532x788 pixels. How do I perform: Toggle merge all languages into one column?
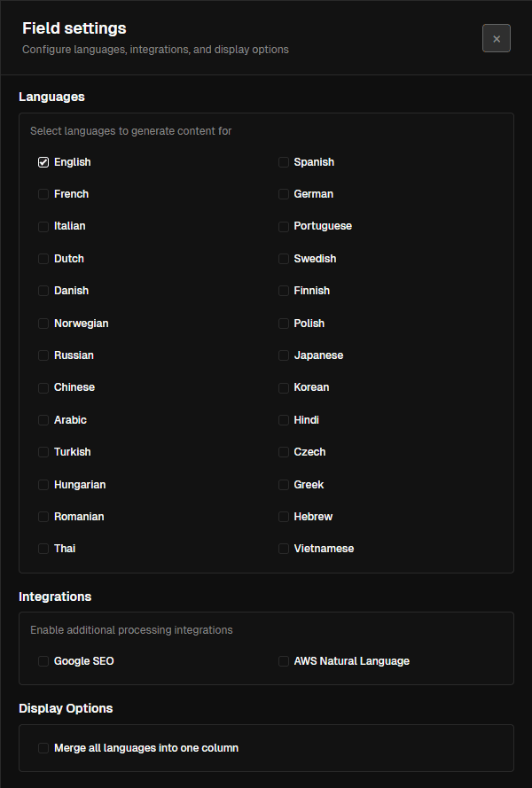point(43,747)
